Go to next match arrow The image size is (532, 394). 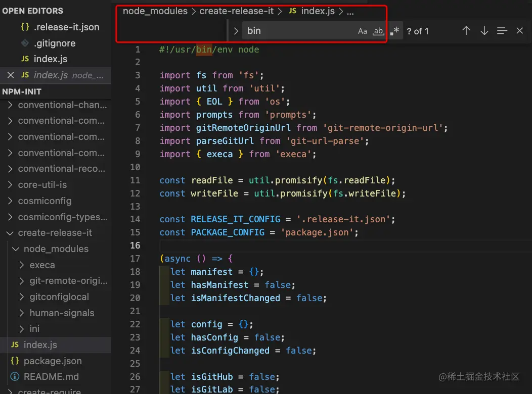[x=484, y=31]
